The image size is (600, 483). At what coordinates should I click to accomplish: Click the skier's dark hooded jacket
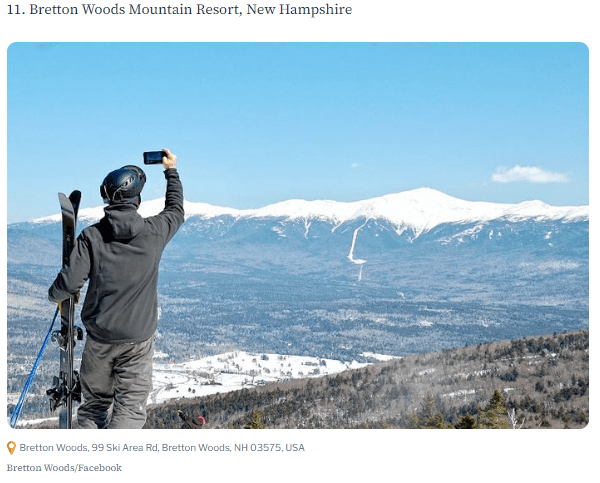pos(119,264)
